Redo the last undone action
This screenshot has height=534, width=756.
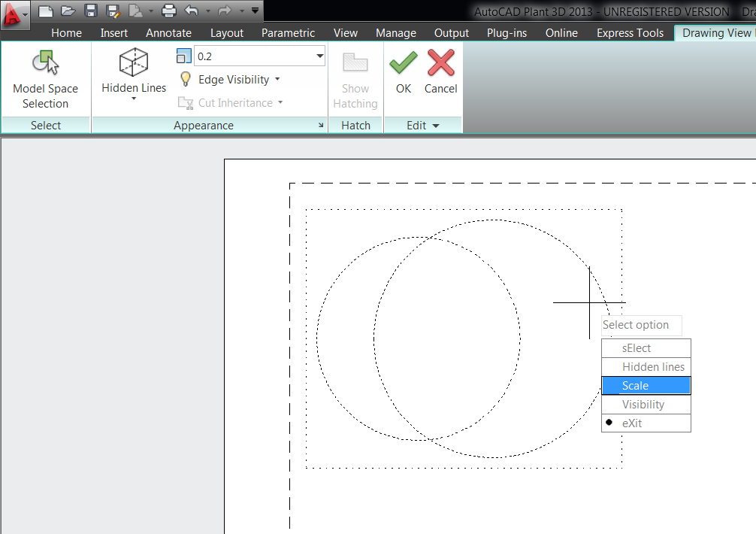(x=225, y=10)
